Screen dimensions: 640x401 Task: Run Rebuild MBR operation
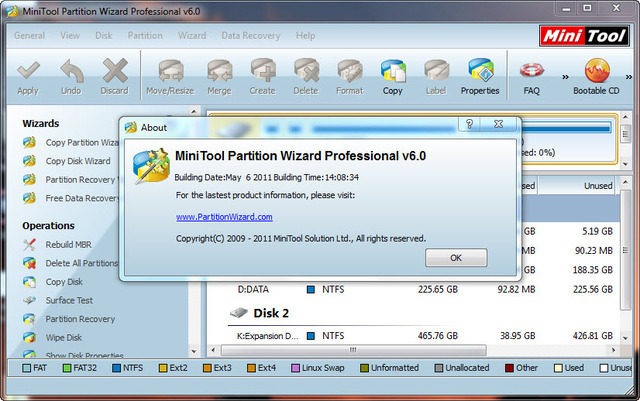pos(57,245)
